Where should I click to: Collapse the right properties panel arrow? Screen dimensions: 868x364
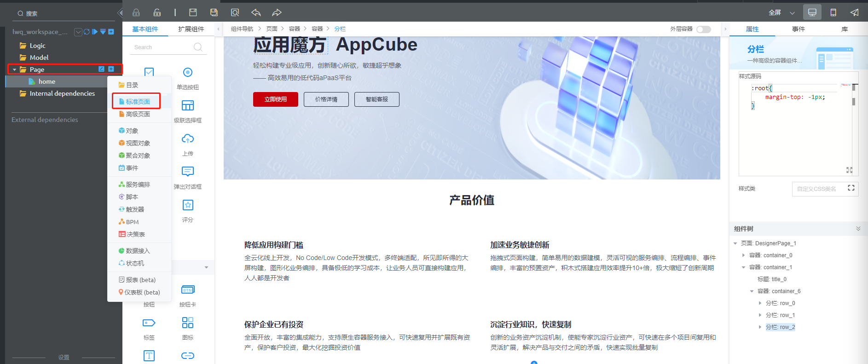[x=725, y=29]
